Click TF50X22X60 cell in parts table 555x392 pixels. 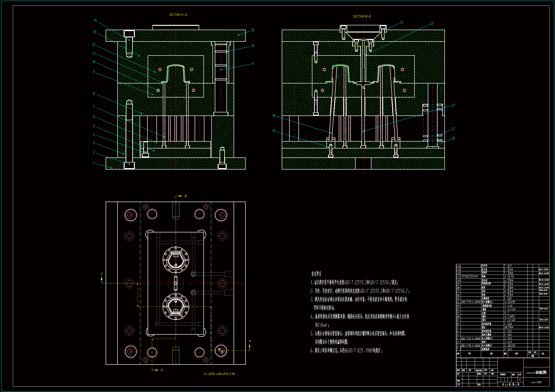[470, 277]
